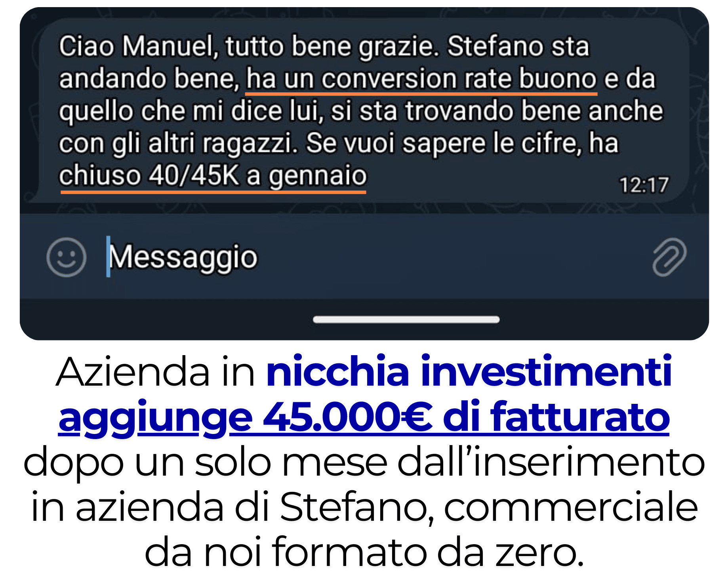Focus the Messaggio input field
The width and height of the screenshot is (728, 583).
pyautogui.click(x=364, y=257)
